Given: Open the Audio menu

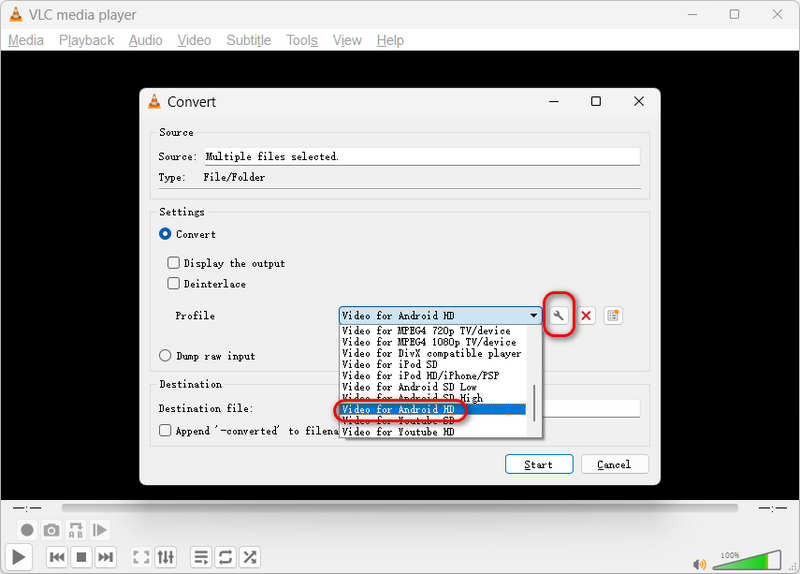Looking at the screenshot, I should [145, 40].
